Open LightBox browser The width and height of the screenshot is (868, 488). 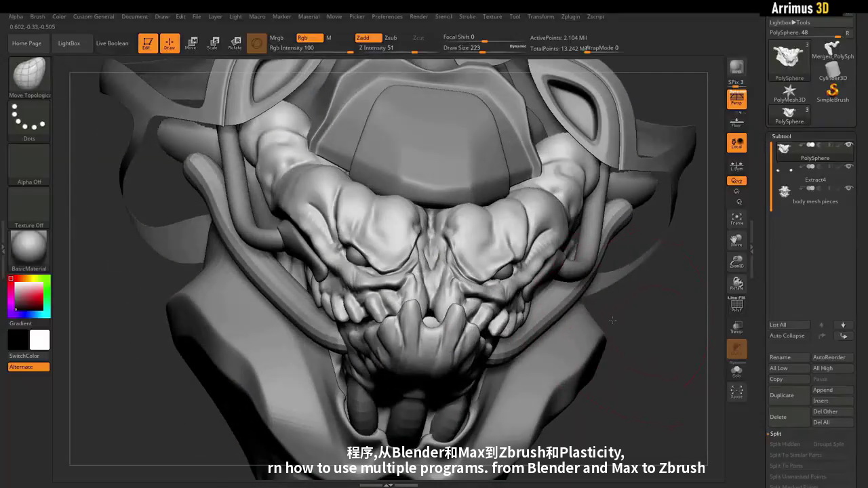coord(69,43)
